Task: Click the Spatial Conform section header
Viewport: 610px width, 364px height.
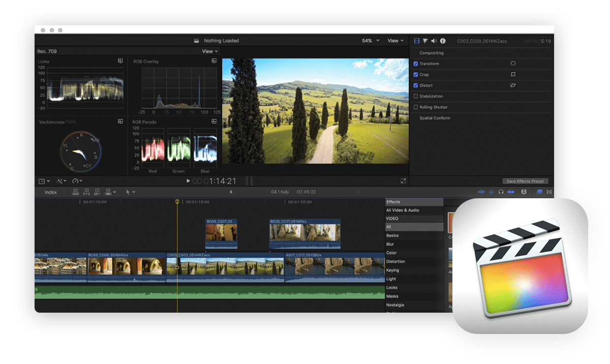Action: point(435,118)
